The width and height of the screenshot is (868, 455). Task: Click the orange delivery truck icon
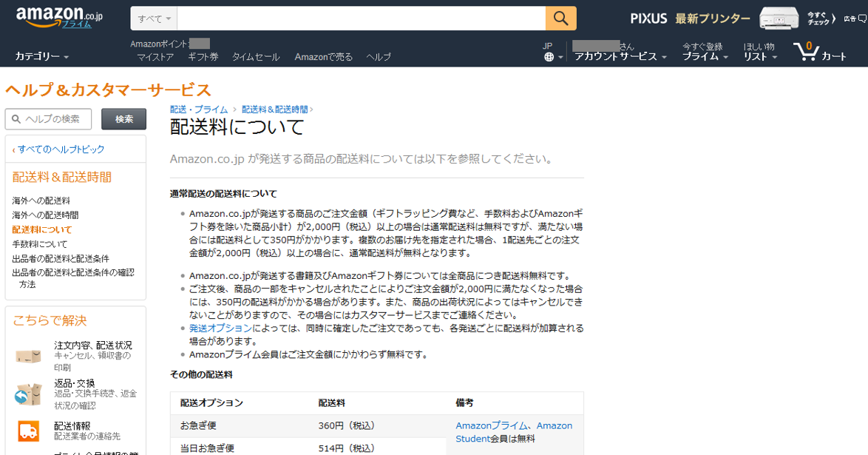[x=28, y=431]
